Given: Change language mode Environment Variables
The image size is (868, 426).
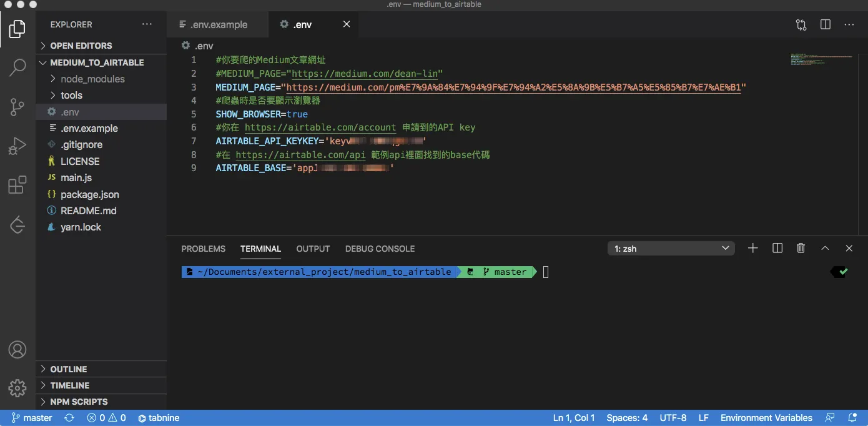Looking at the screenshot, I should click(x=766, y=418).
